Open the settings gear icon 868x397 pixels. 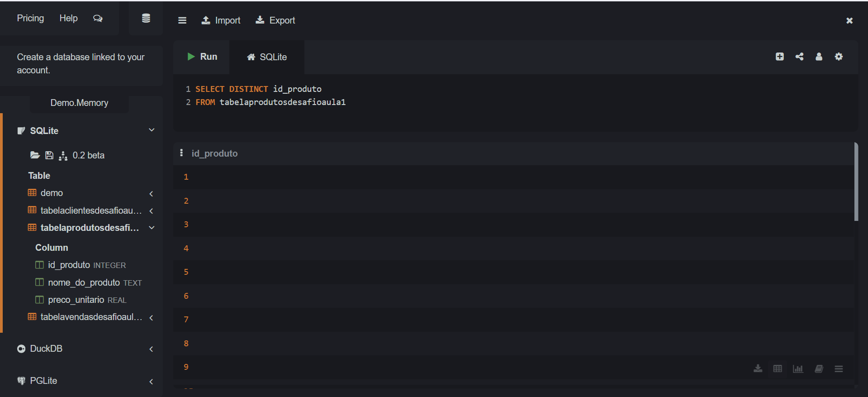[x=839, y=57]
